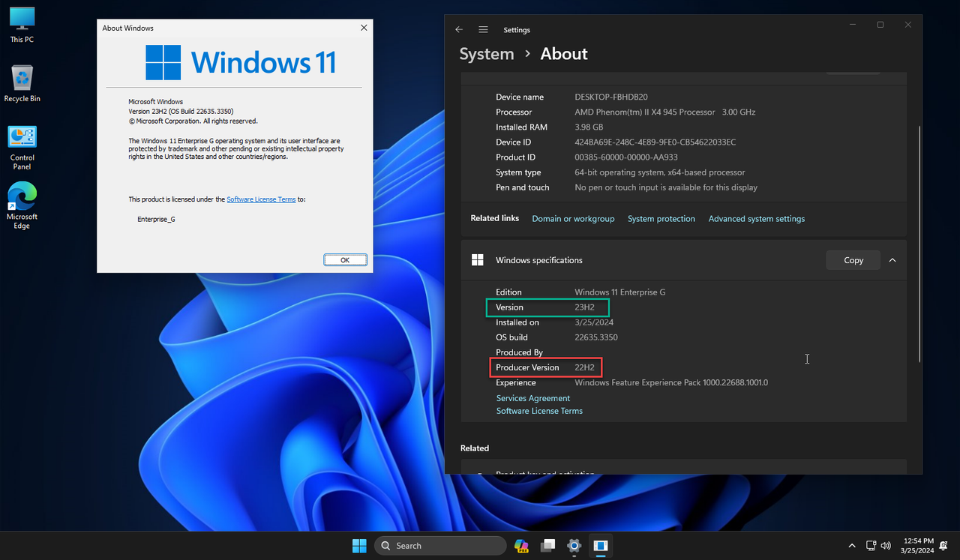Screen dimensions: 960x560
Task: Open Software License Terms in About Windows
Action: point(261,199)
